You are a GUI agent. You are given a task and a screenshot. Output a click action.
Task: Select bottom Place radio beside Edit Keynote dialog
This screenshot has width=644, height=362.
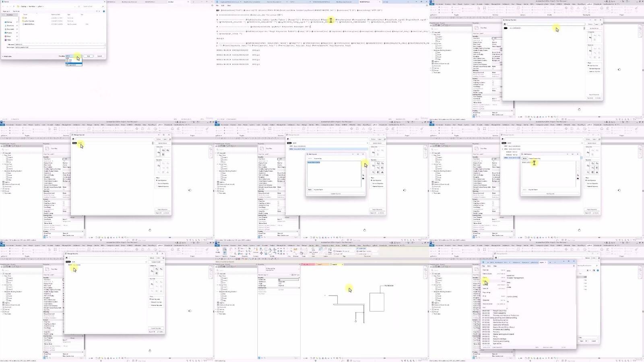click(x=372, y=186)
